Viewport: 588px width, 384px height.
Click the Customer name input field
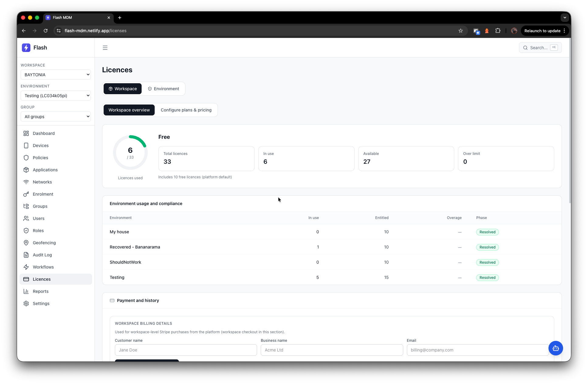pos(186,350)
